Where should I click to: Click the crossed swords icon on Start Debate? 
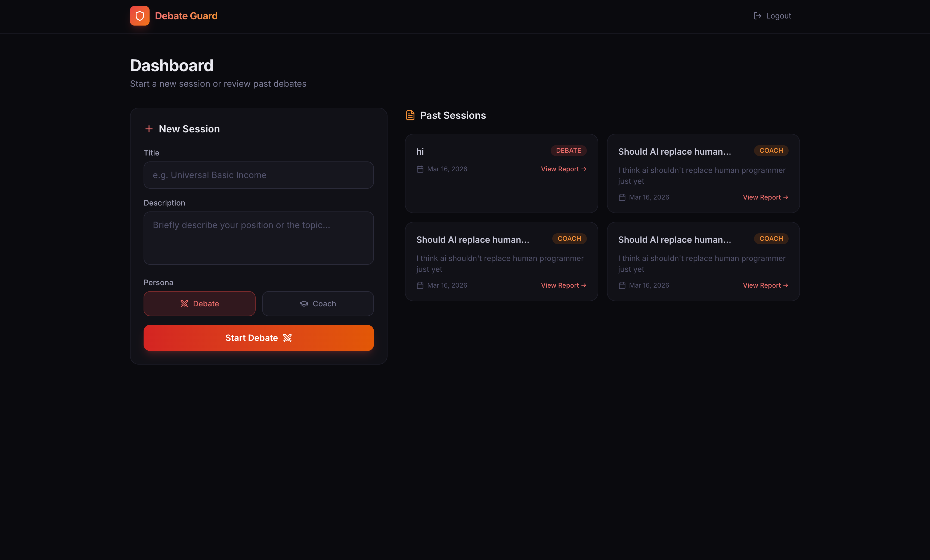(x=287, y=338)
